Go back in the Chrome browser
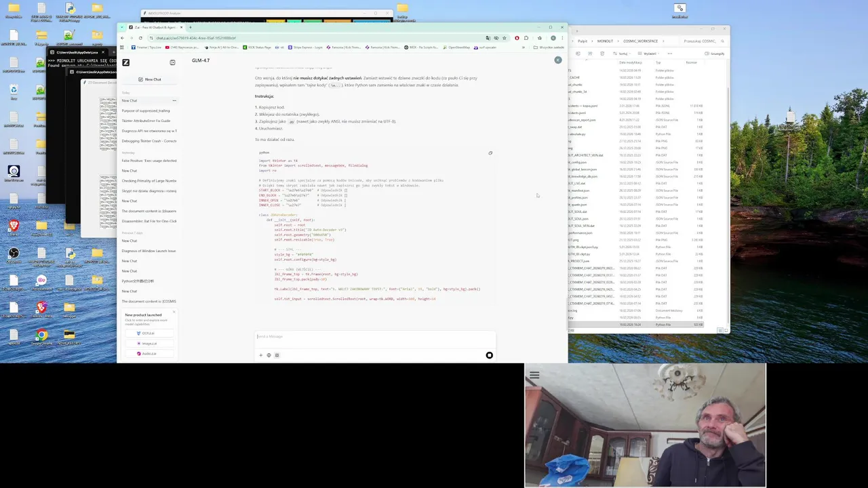The width and height of the screenshot is (868, 488). point(123,38)
